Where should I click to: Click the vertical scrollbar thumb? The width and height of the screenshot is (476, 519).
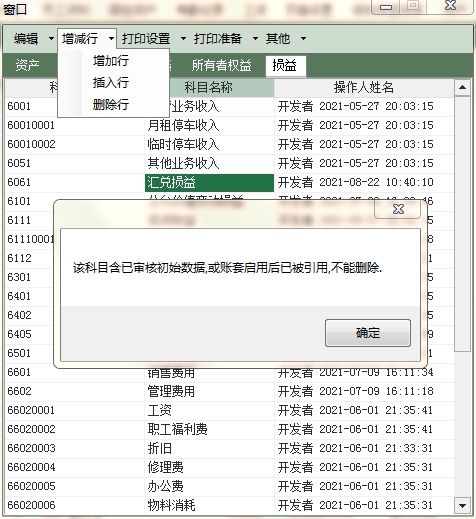point(462,223)
